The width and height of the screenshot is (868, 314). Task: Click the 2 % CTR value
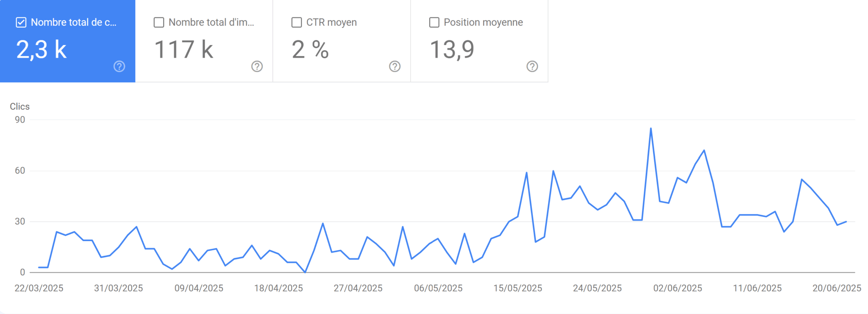tap(310, 50)
